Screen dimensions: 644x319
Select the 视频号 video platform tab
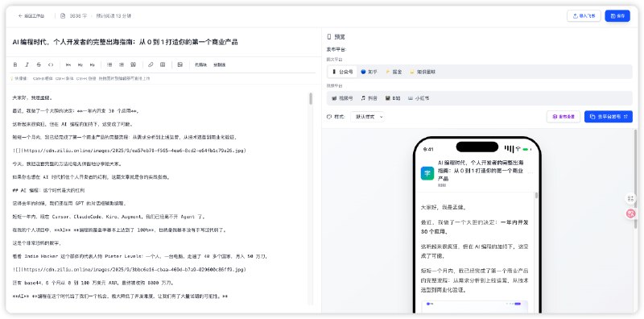[x=342, y=98]
